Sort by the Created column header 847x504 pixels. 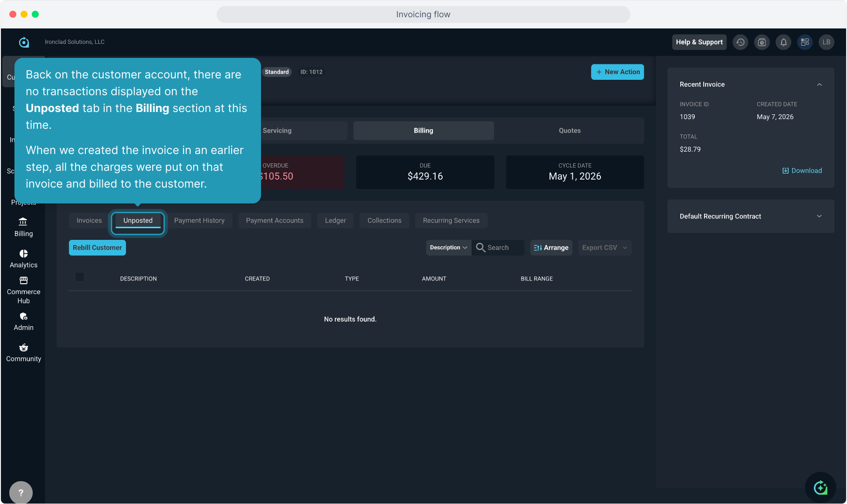(x=257, y=279)
